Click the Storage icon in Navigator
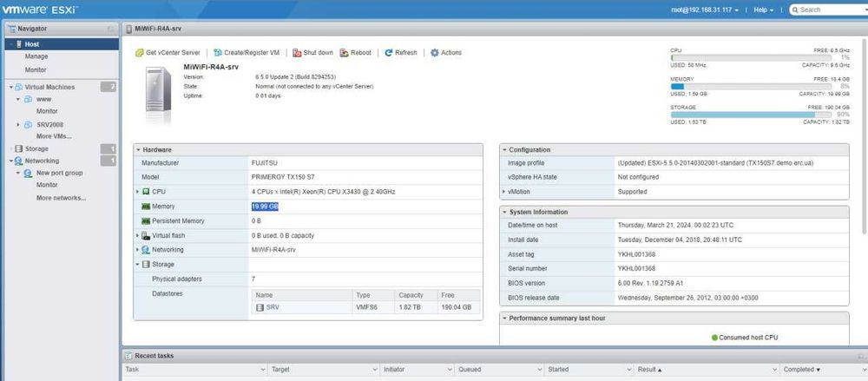Screen dimensions: 868x381 [19, 149]
